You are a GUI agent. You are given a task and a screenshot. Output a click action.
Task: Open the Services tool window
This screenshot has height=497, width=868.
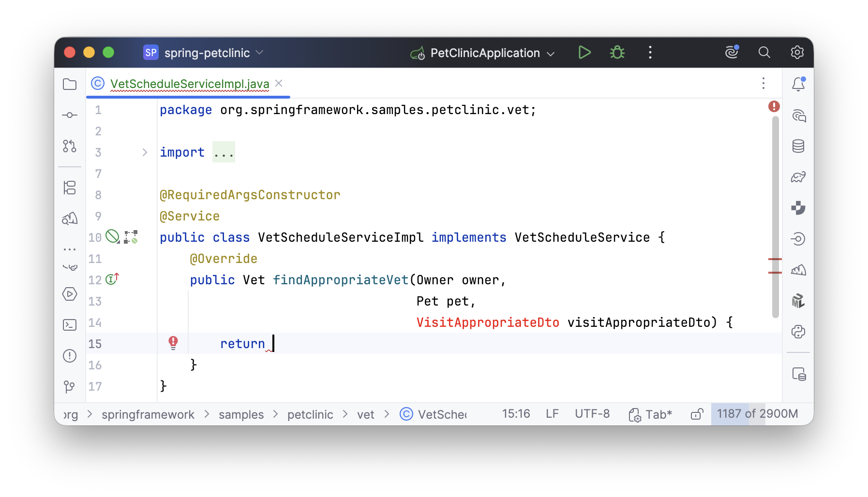coord(70,294)
